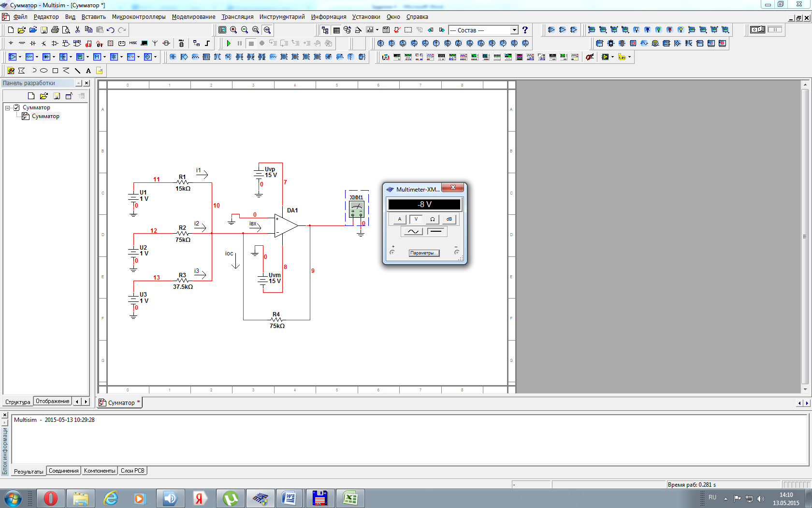Open the Файл menu
This screenshot has height=508, width=812.
(20, 17)
